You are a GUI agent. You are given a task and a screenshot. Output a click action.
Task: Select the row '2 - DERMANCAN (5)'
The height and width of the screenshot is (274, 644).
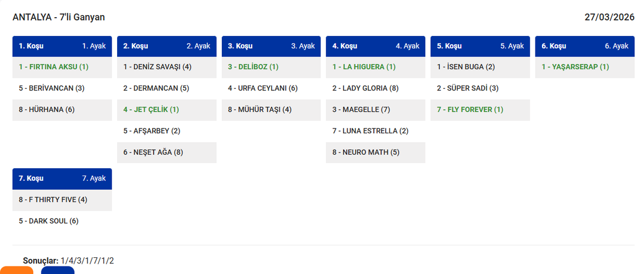tap(167, 88)
